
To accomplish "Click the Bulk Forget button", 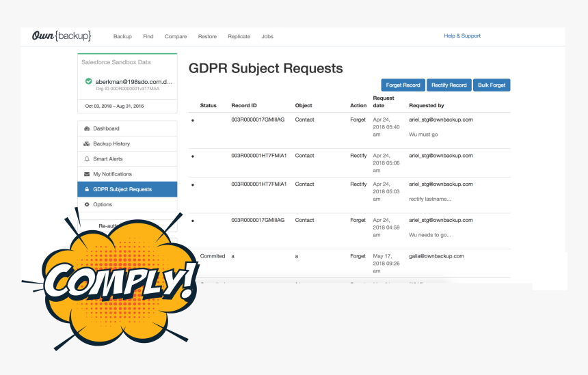I will [492, 85].
